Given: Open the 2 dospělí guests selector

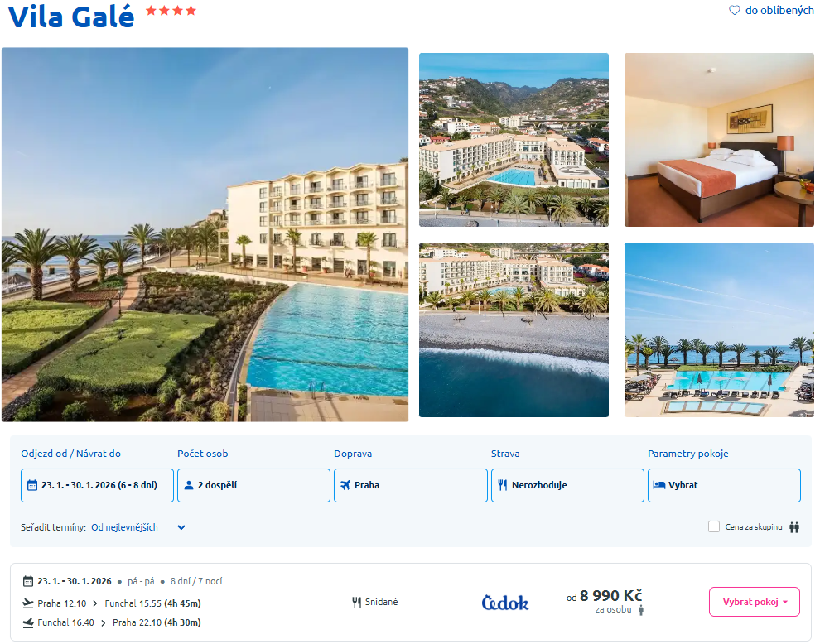Looking at the screenshot, I should (x=253, y=486).
